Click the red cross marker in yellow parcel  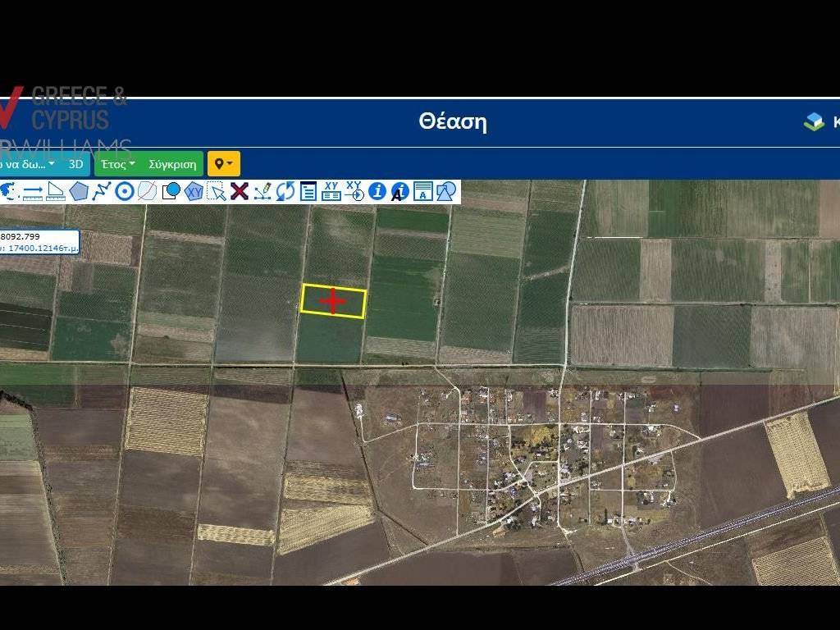(x=333, y=301)
